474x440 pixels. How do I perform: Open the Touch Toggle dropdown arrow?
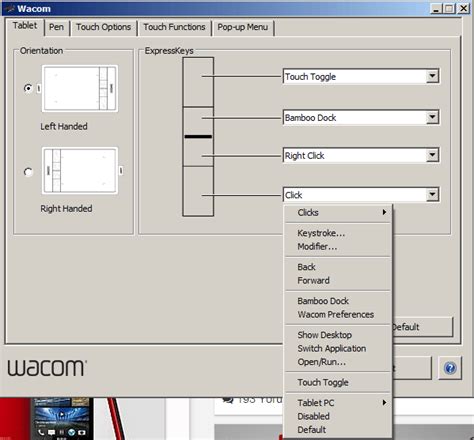[x=432, y=76]
